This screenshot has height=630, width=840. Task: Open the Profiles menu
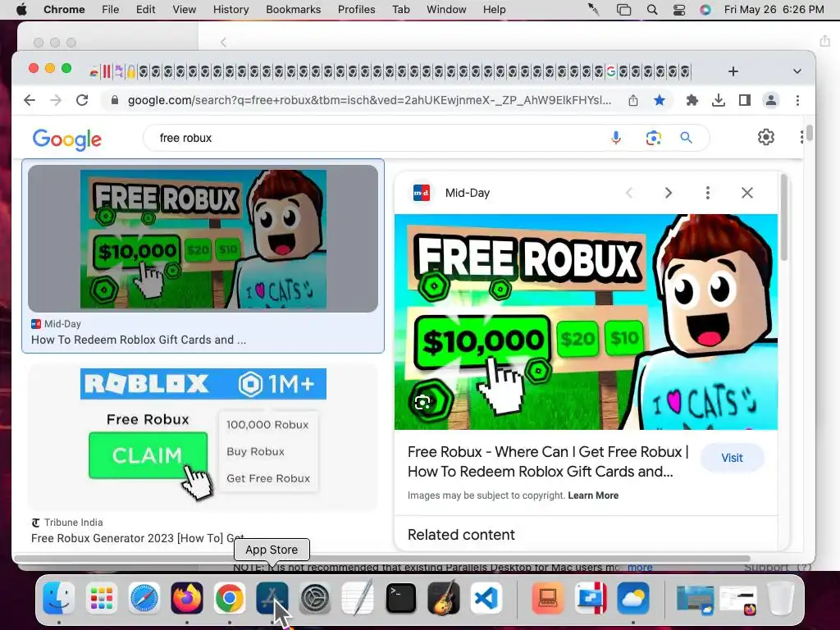[356, 10]
